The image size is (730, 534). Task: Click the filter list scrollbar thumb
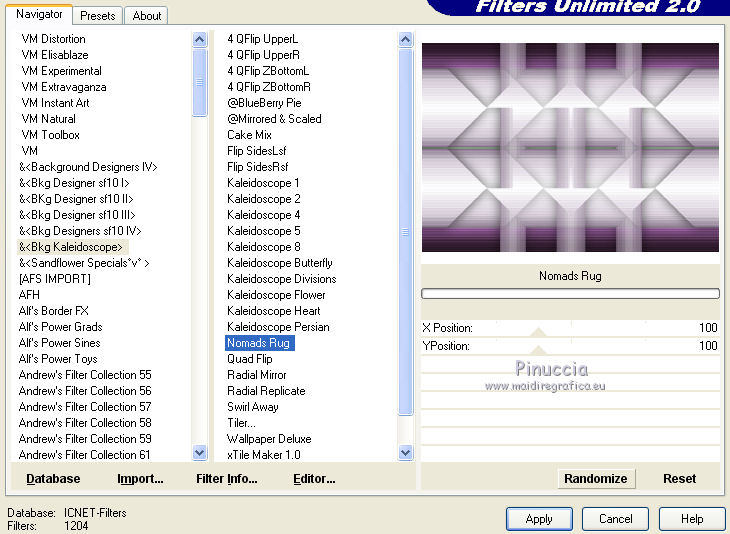(406, 231)
